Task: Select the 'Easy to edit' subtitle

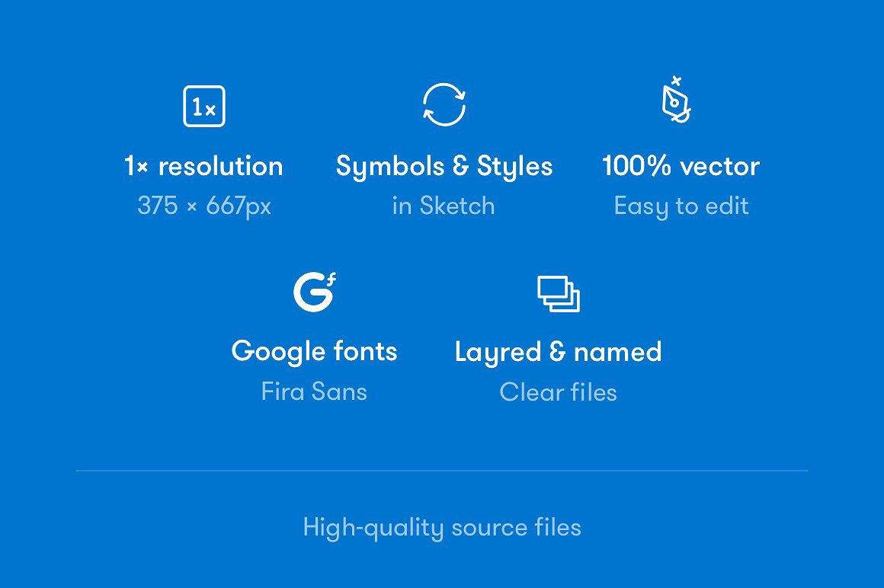Action: pos(681,206)
